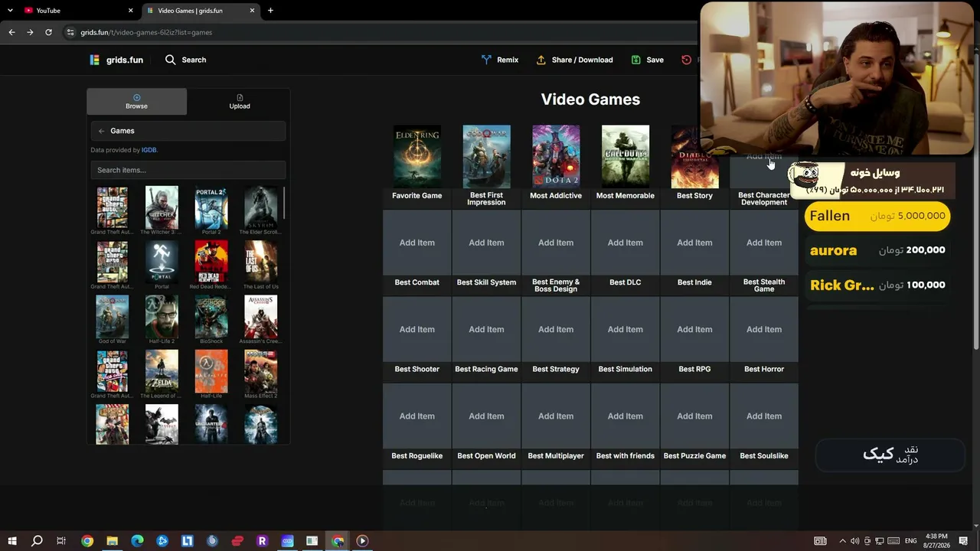The width and height of the screenshot is (980, 551).
Task: Click the Diablo cover in Best Story
Action: tap(694, 157)
